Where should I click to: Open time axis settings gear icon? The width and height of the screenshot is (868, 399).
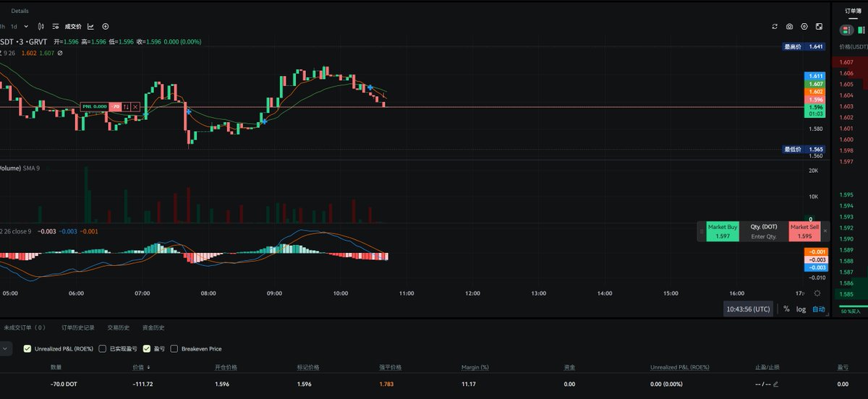(x=817, y=293)
